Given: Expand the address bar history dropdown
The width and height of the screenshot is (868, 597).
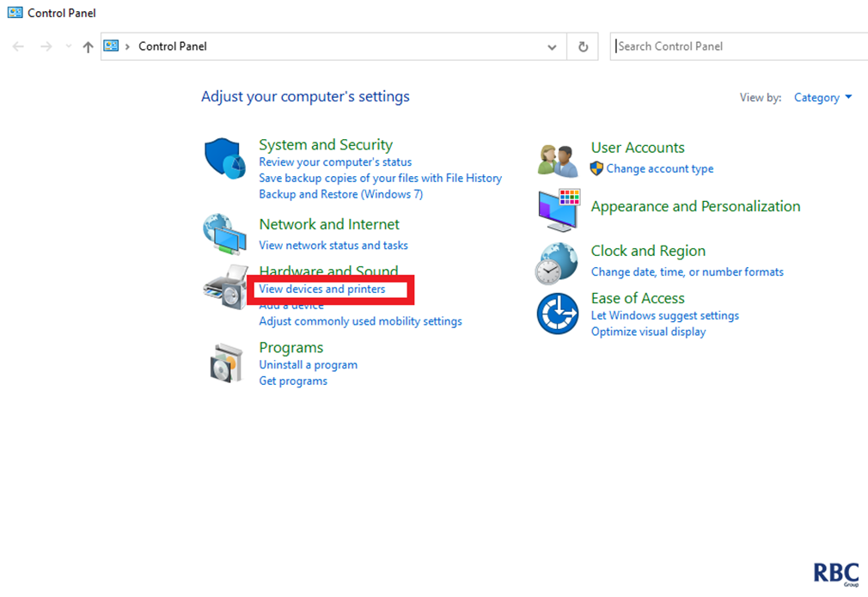Looking at the screenshot, I should point(552,47).
